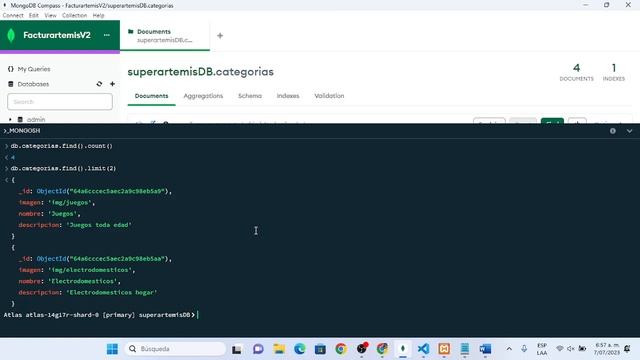The height and width of the screenshot is (360, 640).
Task: Collapse the shell output with the < arrow
Action: pyautogui.click(x=6, y=180)
